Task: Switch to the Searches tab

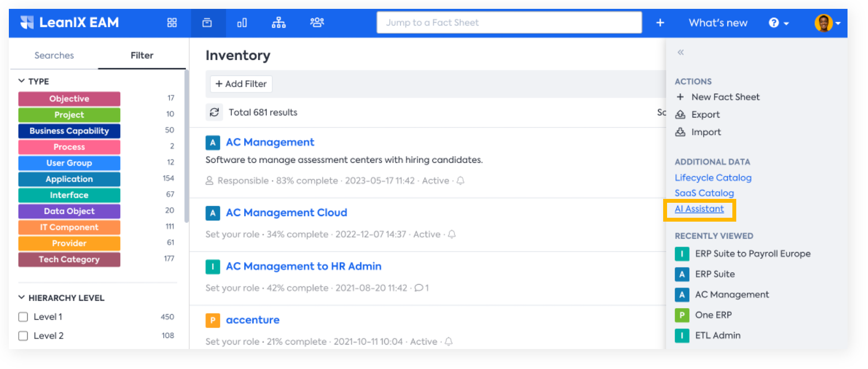Action: click(x=54, y=55)
